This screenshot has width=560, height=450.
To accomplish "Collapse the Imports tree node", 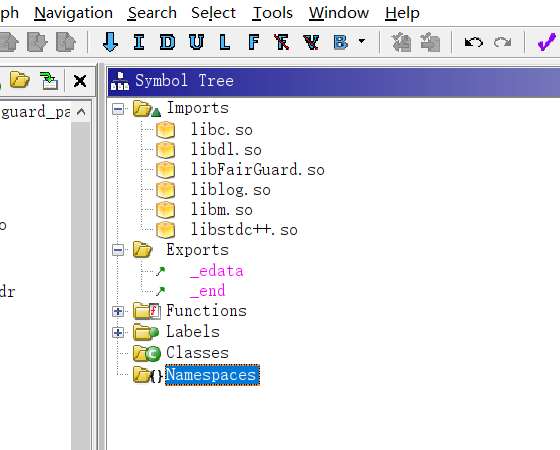I will coord(118,109).
